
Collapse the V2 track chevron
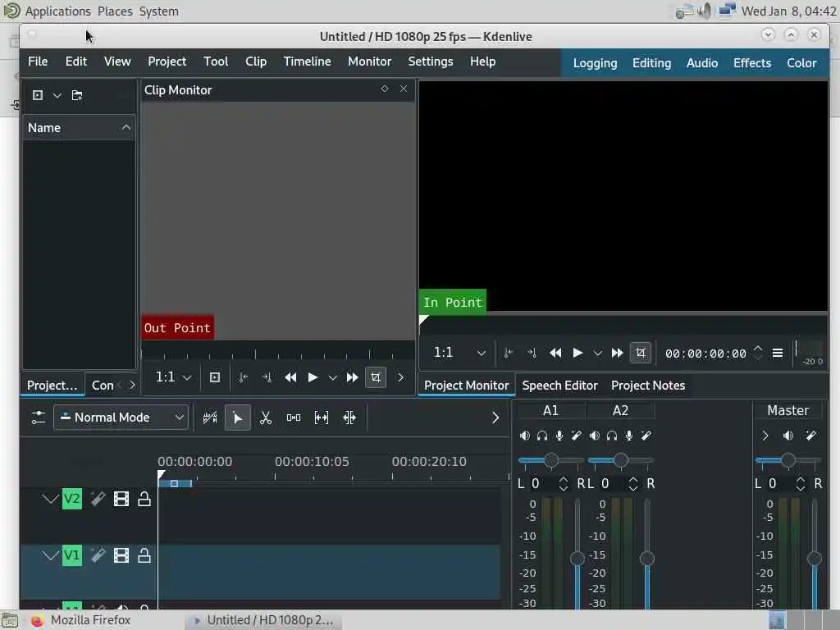50,500
